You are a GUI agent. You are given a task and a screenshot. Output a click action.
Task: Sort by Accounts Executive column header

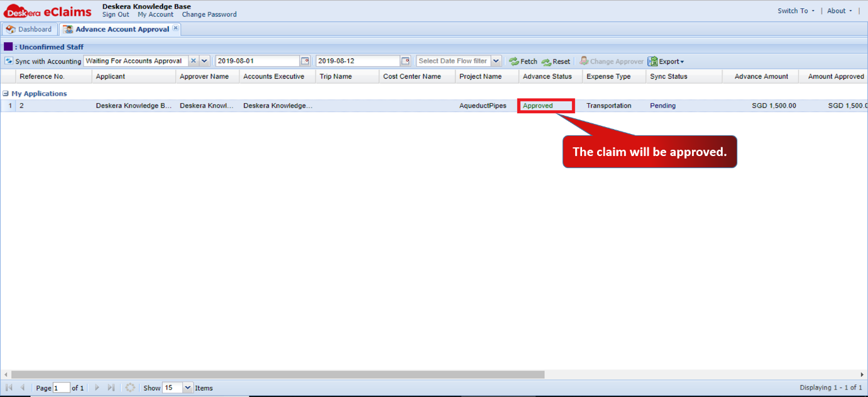click(x=277, y=76)
